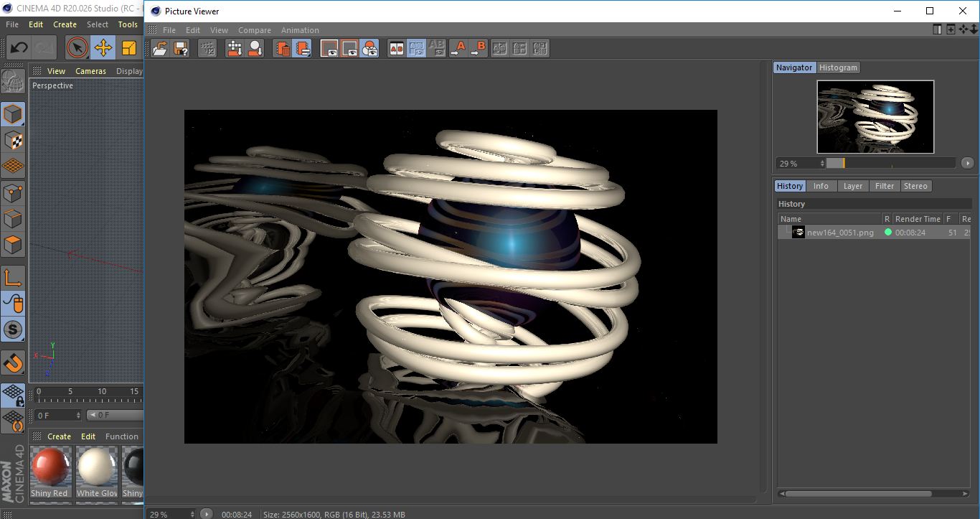This screenshot has height=519, width=980.
Task: Select the Scale tool in Cinema 4D
Action: 129,48
